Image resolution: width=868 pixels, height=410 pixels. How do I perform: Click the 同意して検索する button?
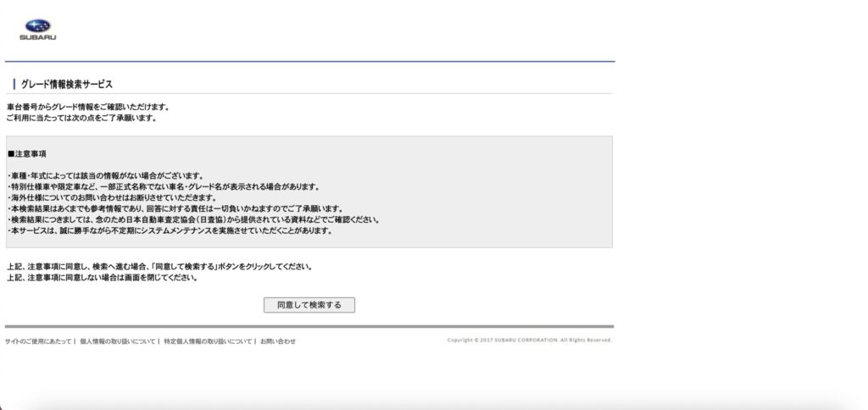click(309, 305)
